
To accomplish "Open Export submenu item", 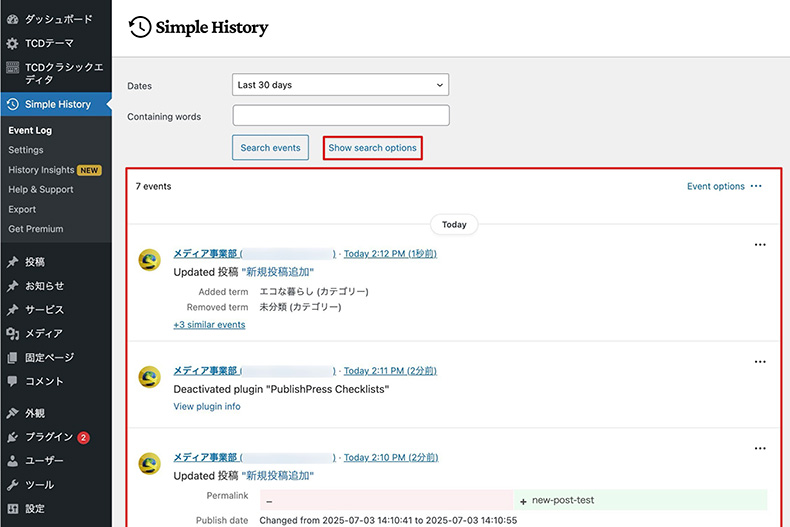I will point(22,210).
